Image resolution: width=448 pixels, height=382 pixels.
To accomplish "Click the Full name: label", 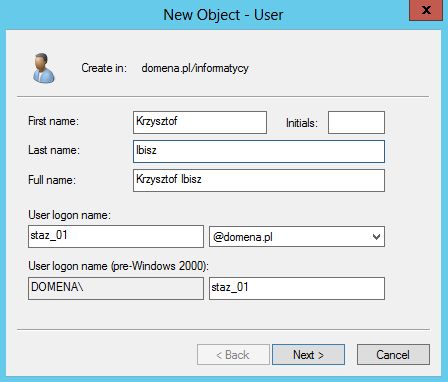I will [x=52, y=180].
